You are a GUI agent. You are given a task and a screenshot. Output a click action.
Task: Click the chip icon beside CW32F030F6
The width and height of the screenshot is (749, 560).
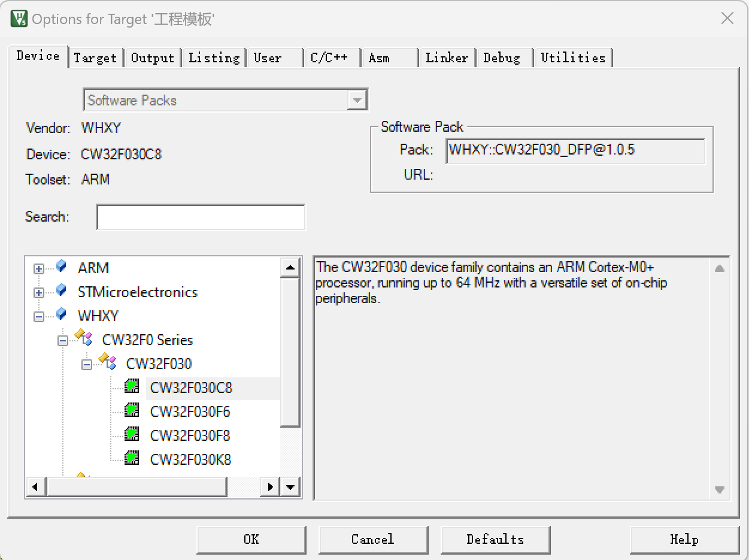pos(132,411)
